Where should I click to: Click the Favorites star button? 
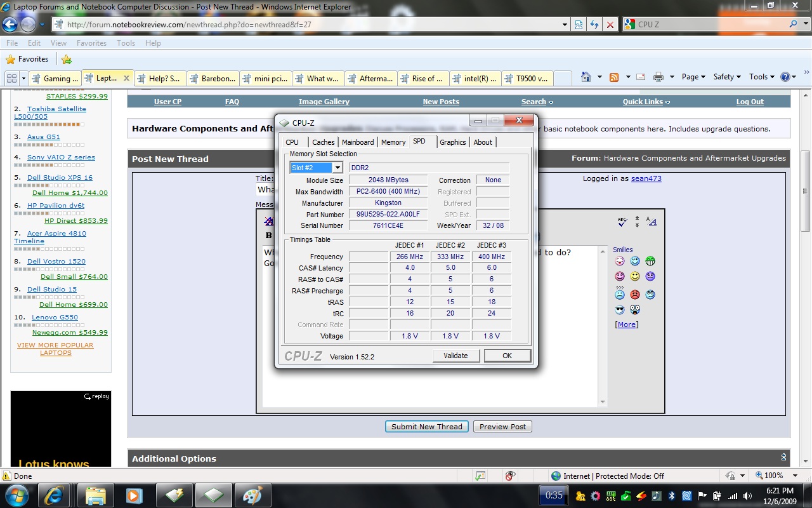[27, 59]
